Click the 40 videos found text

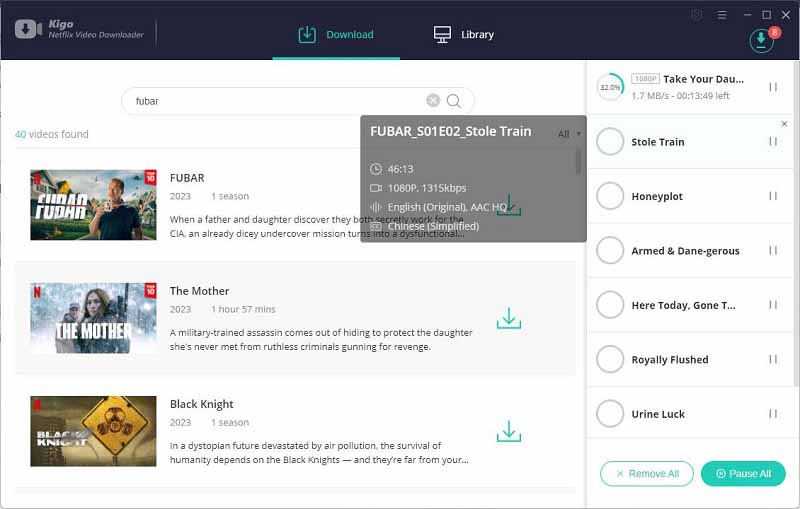[52, 134]
